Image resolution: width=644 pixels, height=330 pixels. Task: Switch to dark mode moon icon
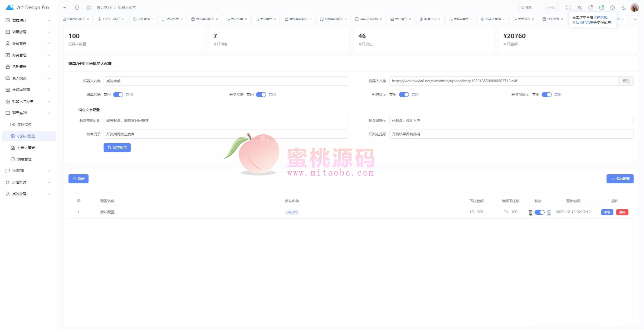click(624, 8)
